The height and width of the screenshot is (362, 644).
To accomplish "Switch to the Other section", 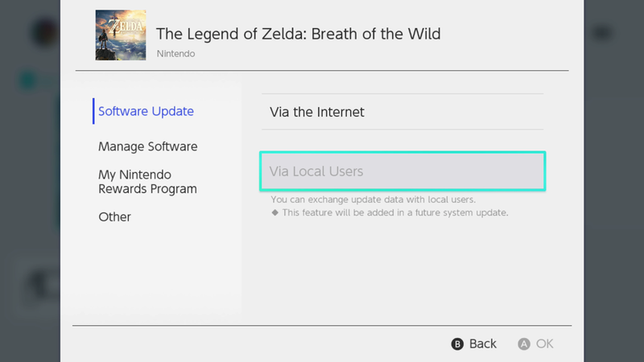I will 114,216.
